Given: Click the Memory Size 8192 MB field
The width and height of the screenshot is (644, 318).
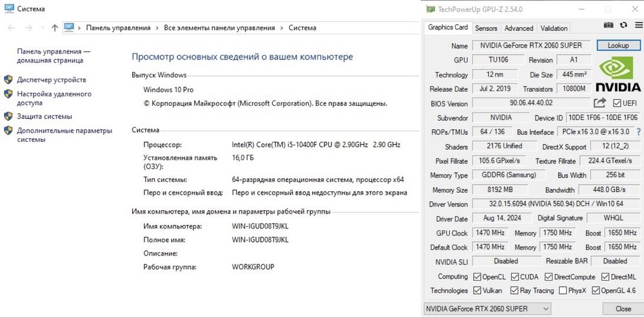Looking at the screenshot, I should coord(500,190).
